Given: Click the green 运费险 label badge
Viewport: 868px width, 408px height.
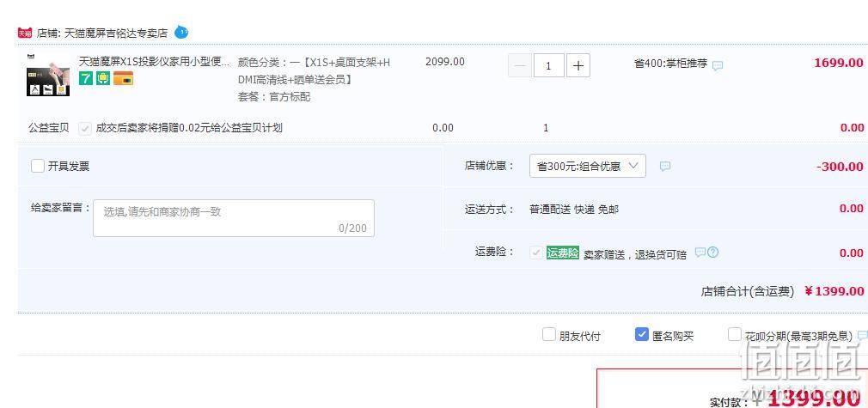Looking at the screenshot, I should click(x=562, y=253).
